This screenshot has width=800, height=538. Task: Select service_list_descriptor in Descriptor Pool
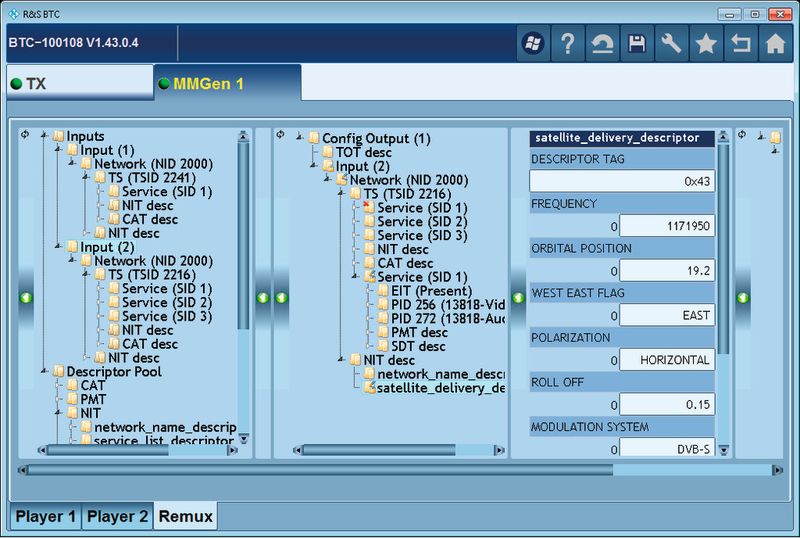click(164, 439)
